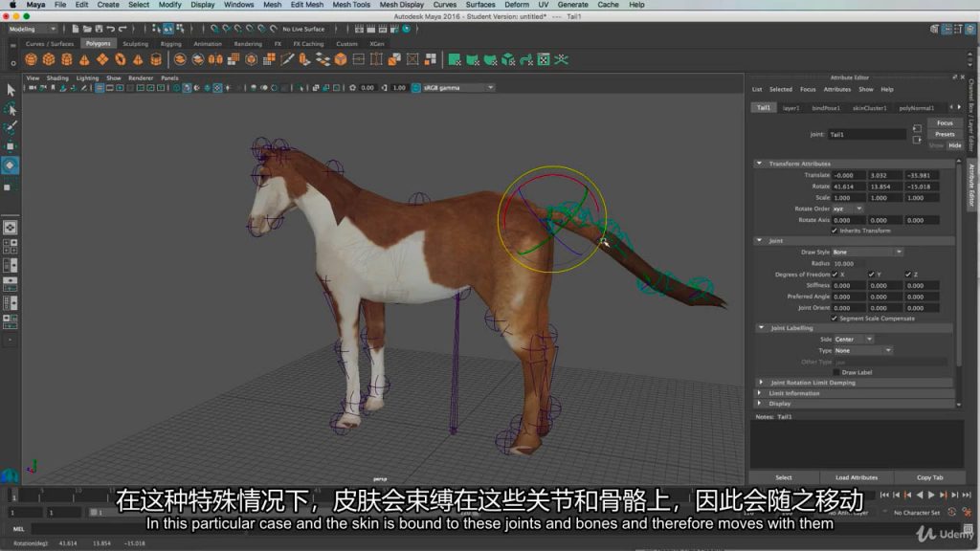Click the render settings icon in status line
Viewport: 980px width, 551px height.
point(394,29)
